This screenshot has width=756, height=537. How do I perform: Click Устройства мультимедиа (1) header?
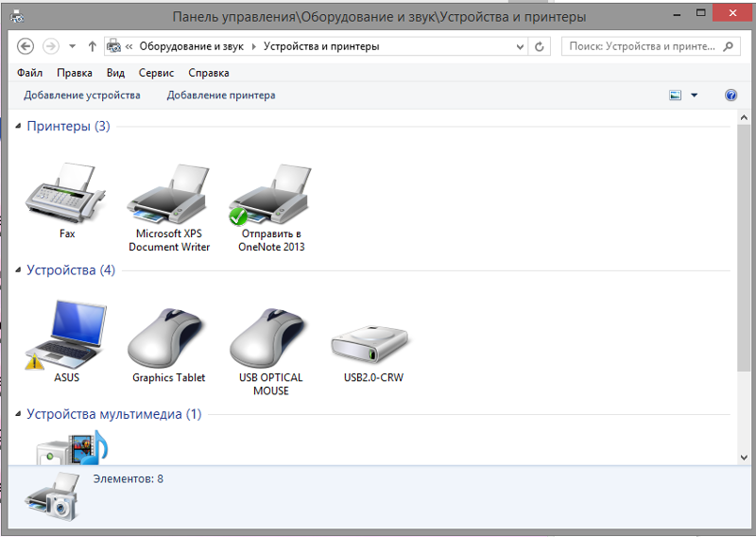pyautogui.click(x=113, y=413)
